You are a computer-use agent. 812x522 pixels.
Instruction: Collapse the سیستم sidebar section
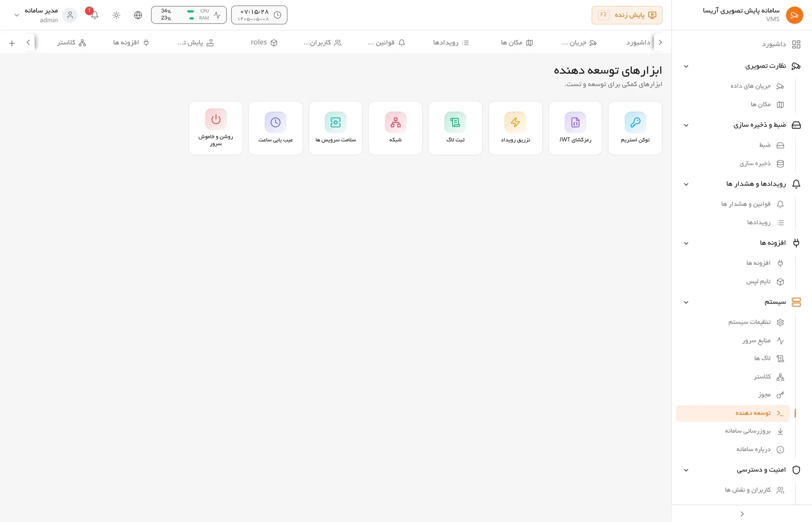686,302
